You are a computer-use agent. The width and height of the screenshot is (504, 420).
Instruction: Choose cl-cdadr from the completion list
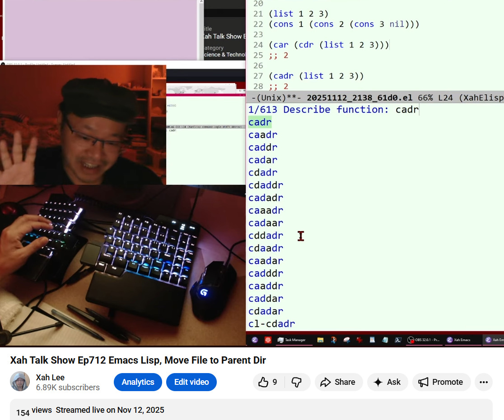coord(271,323)
